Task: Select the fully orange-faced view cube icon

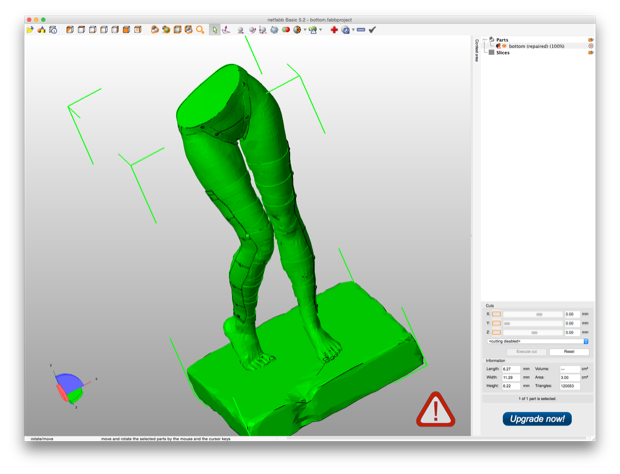Action: point(127,30)
